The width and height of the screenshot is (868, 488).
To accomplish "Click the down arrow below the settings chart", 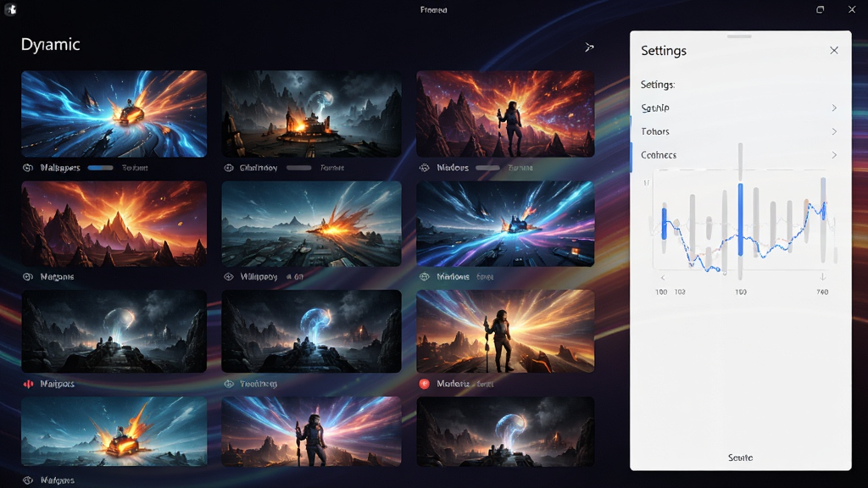I will 822,277.
